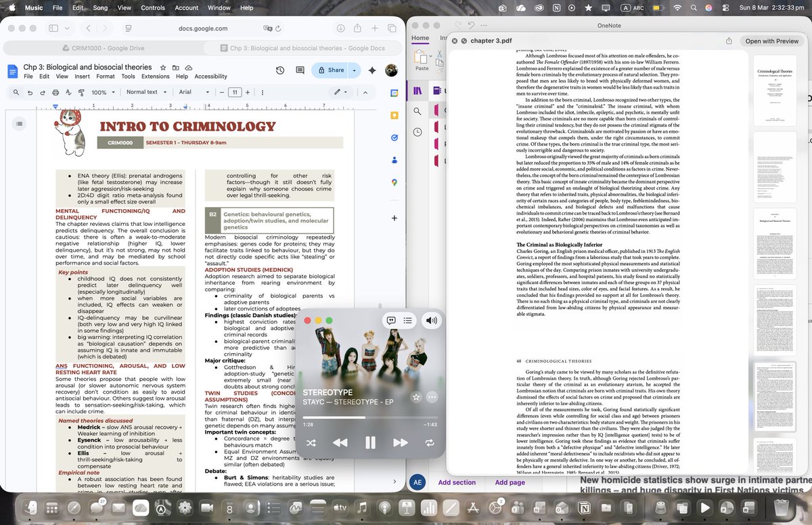Open editing mode pencil dropdown
Image resolution: width=812 pixels, height=525 pixels.
coord(340,92)
